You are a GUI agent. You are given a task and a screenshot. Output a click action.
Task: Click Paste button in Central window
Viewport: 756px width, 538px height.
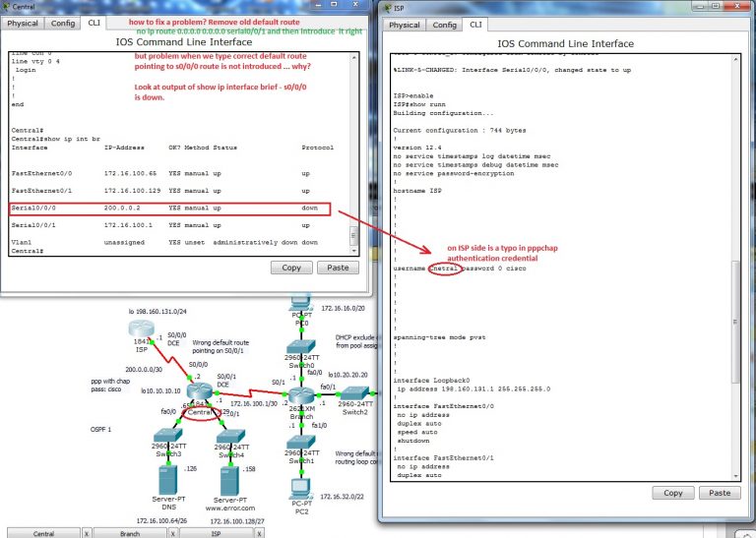pyautogui.click(x=338, y=268)
